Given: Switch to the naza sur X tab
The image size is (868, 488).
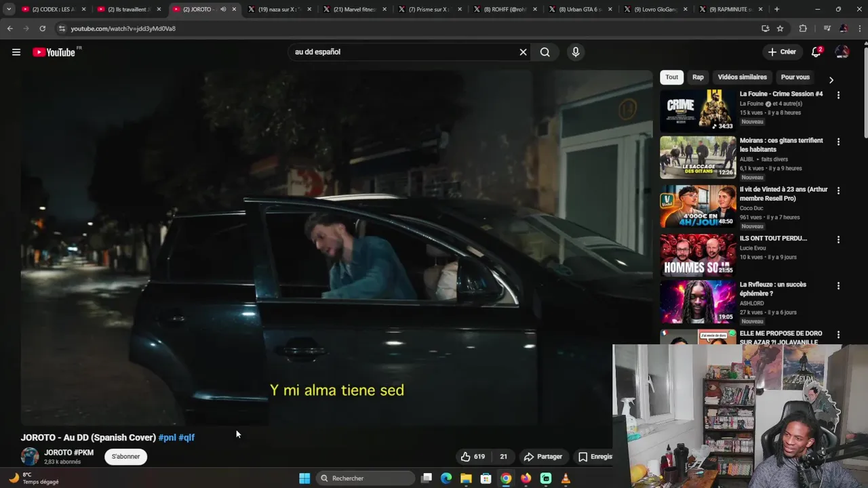Looking at the screenshot, I should click(279, 9).
